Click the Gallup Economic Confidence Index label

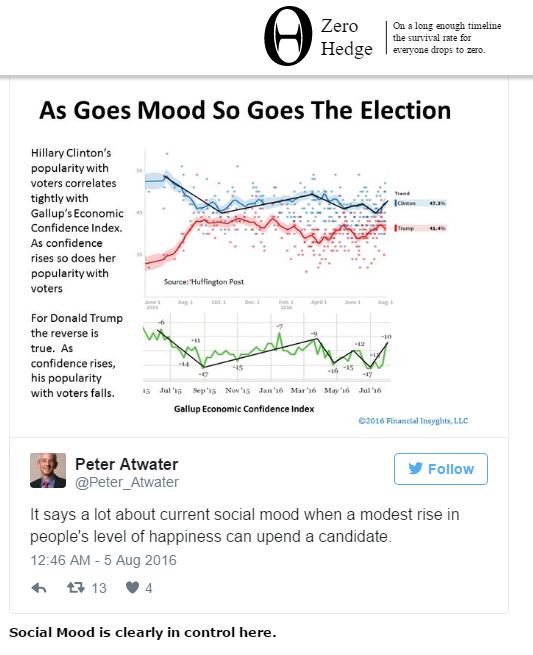[x=244, y=409]
